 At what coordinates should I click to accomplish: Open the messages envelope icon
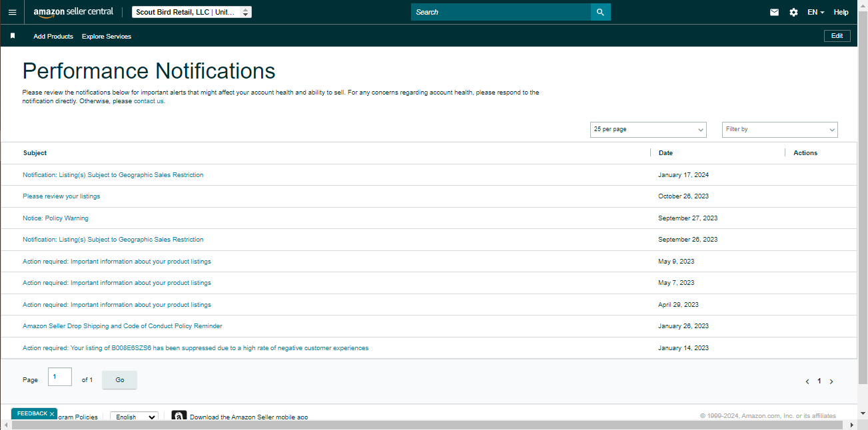pos(774,12)
